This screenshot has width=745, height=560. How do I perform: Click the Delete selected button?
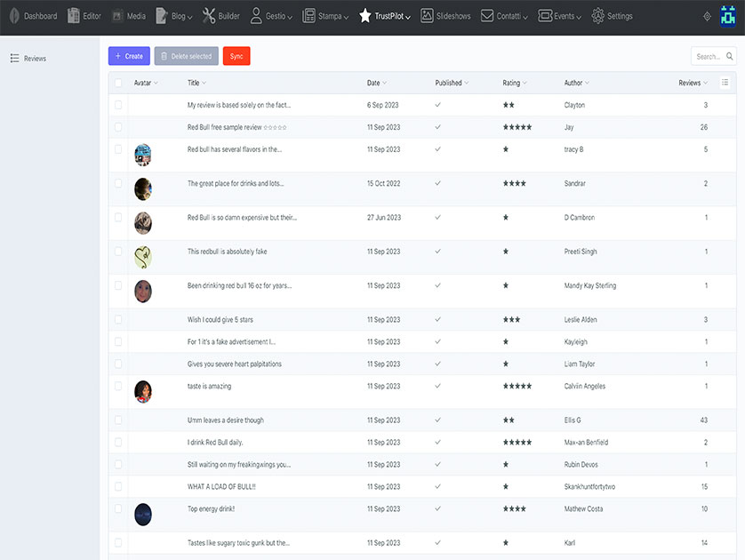coord(187,56)
